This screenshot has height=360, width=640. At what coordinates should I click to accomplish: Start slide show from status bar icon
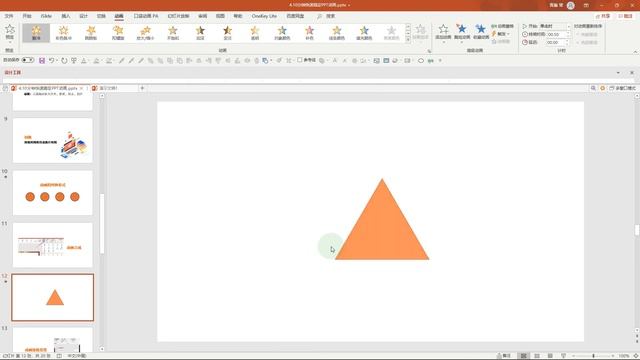(x=564, y=356)
